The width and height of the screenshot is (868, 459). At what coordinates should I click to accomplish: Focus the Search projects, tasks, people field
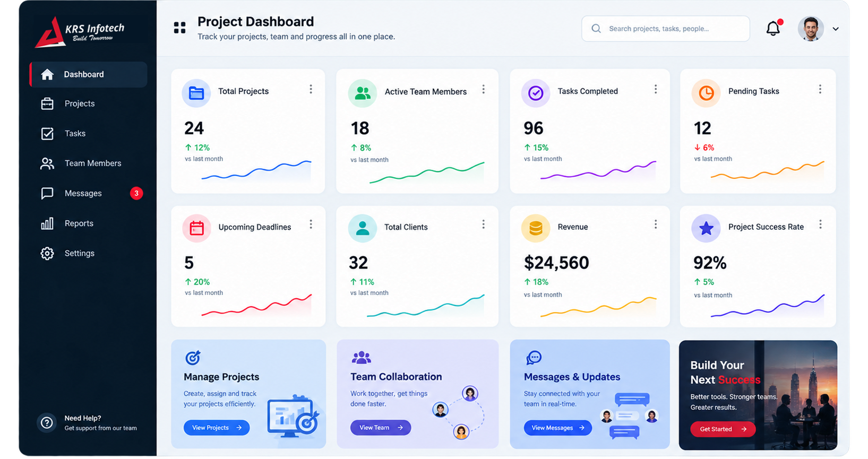666,29
